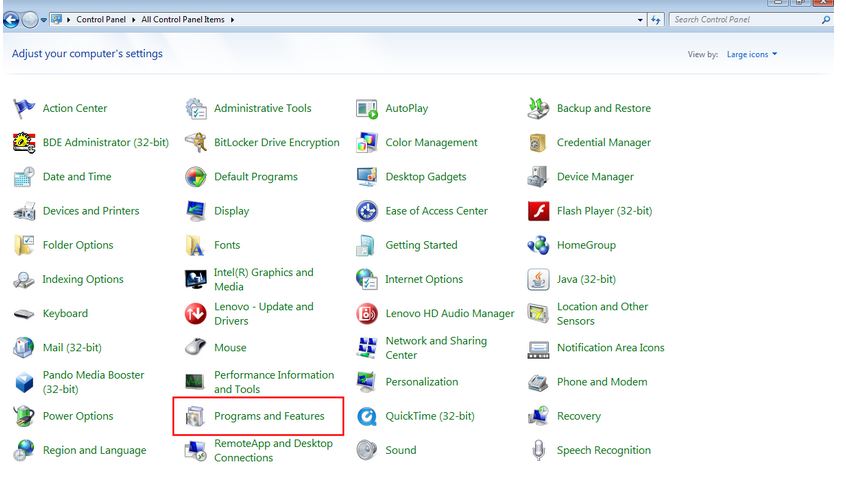
Task: Click the HomeGroup spheres icon
Action: click(538, 245)
